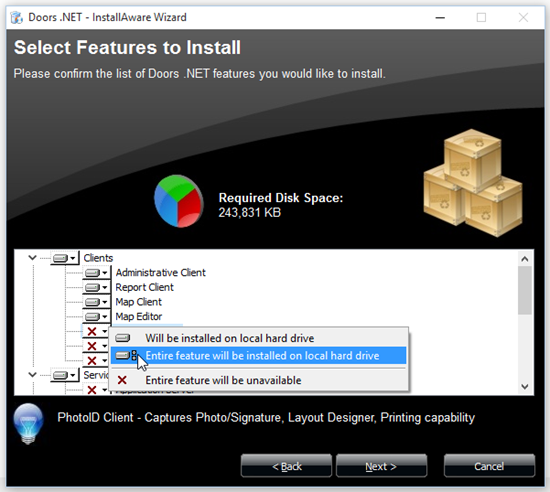
Task: Collapse the Services tree node
Action: (x=32, y=375)
